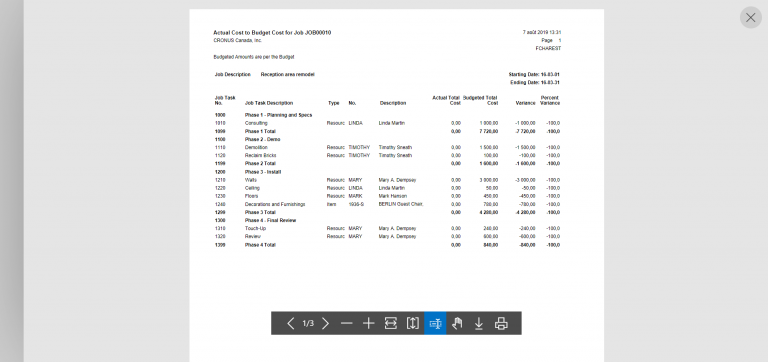Click 'Phase 2 Total' row label

[x=260, y=164]
